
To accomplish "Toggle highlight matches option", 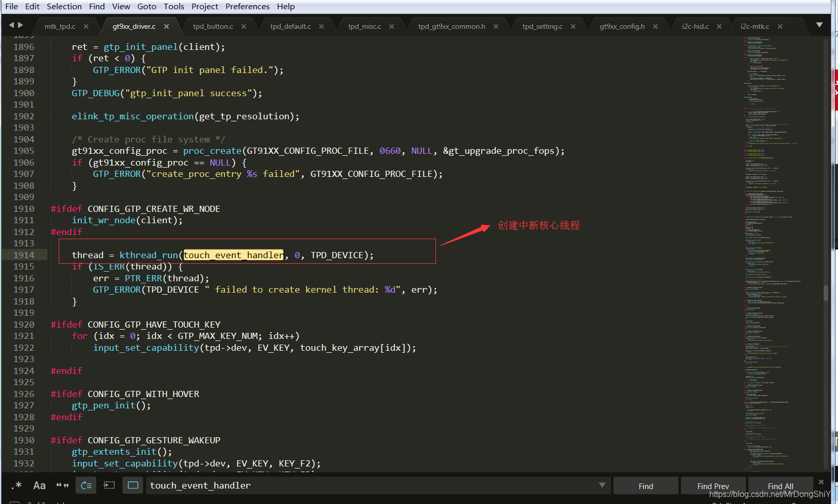I will (133, 485).
